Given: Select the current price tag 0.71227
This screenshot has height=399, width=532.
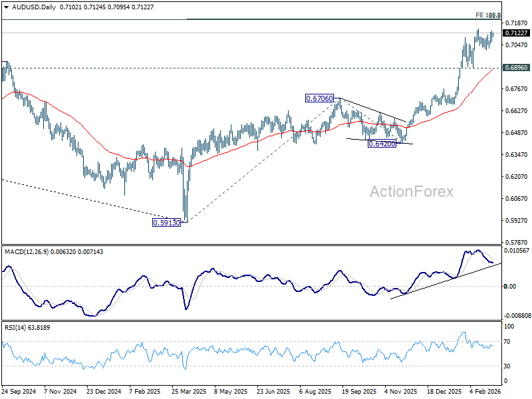Looking at the screenshot, I should (x=516, y=33).
